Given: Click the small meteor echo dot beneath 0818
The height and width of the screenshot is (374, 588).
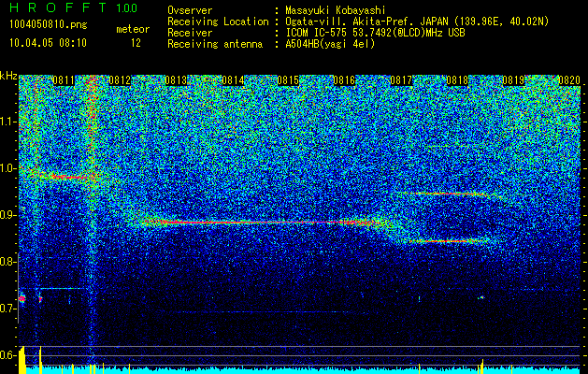Looking at the screenshot, I should coord(481,297).
